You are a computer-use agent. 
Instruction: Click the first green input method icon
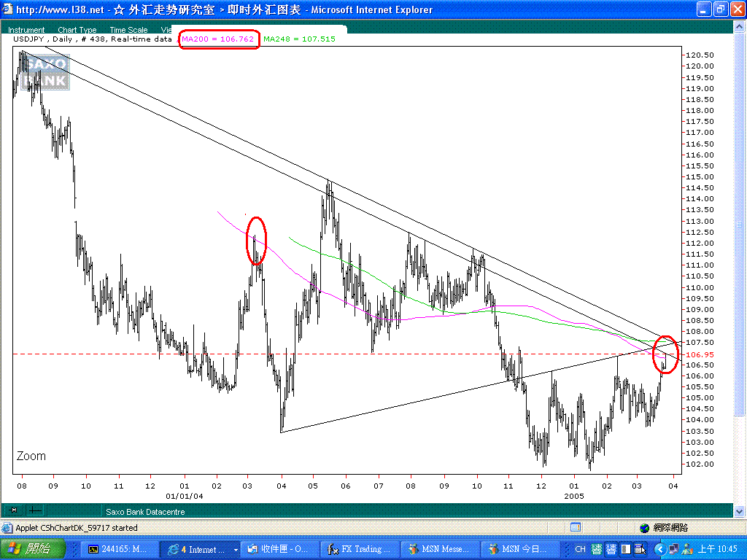pyautogui.click(x=597, y=549)
